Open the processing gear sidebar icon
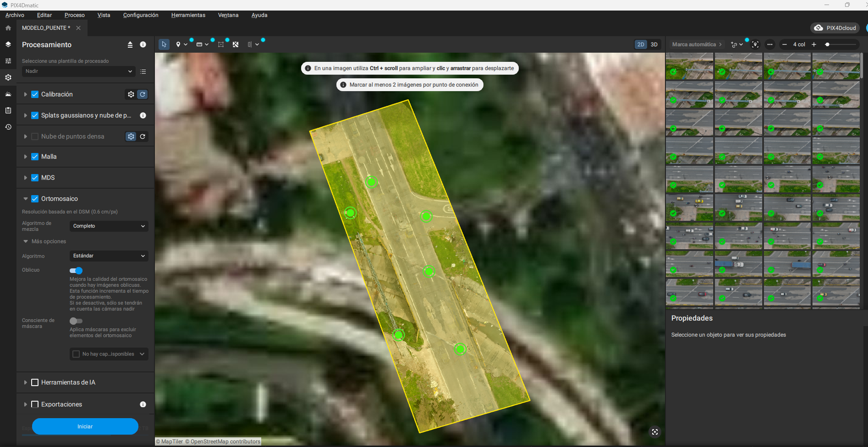The image size is (868, 447). pyautogui.click(x=8, y=77)
